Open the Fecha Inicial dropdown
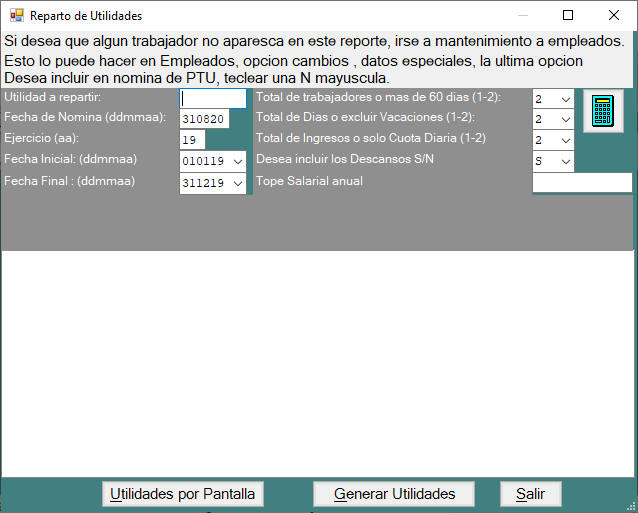The height and width of the screenshot is (513, 638). point(237,161)
